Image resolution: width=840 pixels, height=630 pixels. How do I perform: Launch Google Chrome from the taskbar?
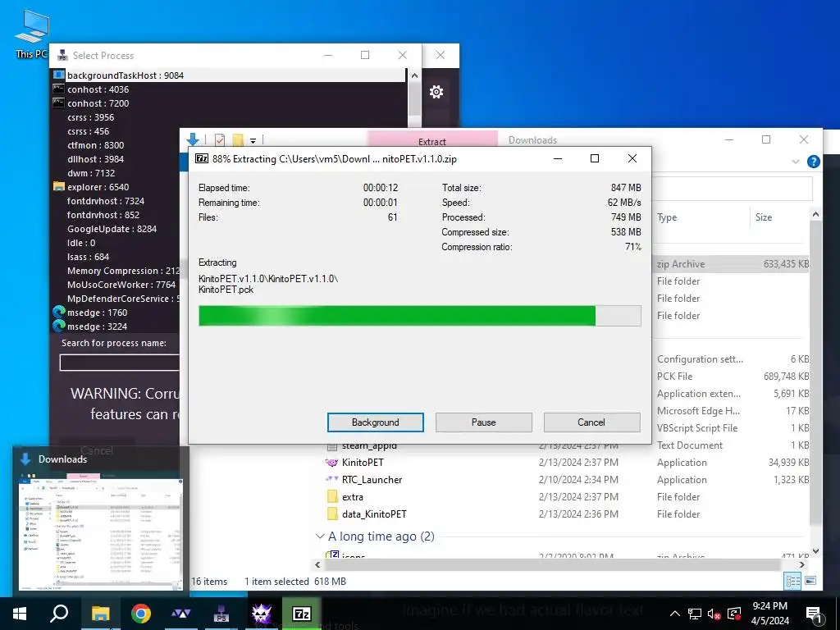[141, 614]
